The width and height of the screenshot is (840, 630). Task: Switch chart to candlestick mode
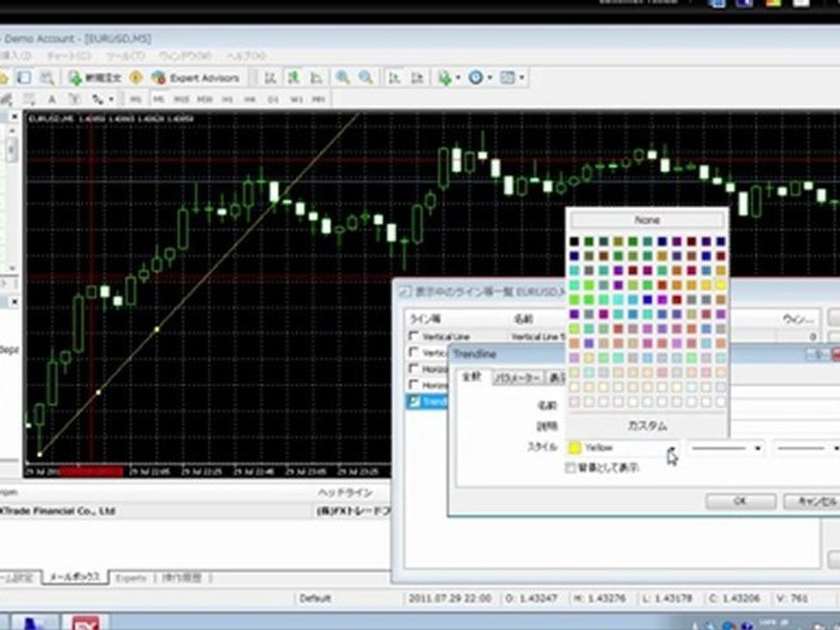click(294, 78)
